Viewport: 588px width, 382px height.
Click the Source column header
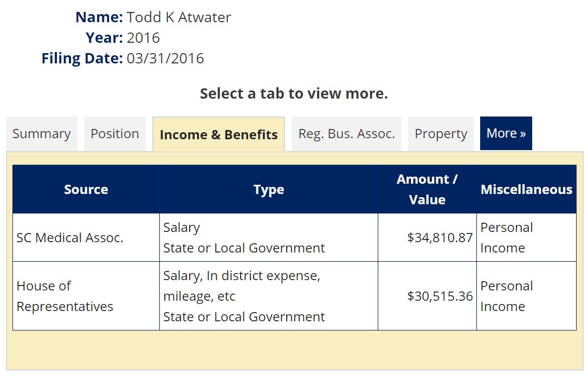(x=86, y=190)
